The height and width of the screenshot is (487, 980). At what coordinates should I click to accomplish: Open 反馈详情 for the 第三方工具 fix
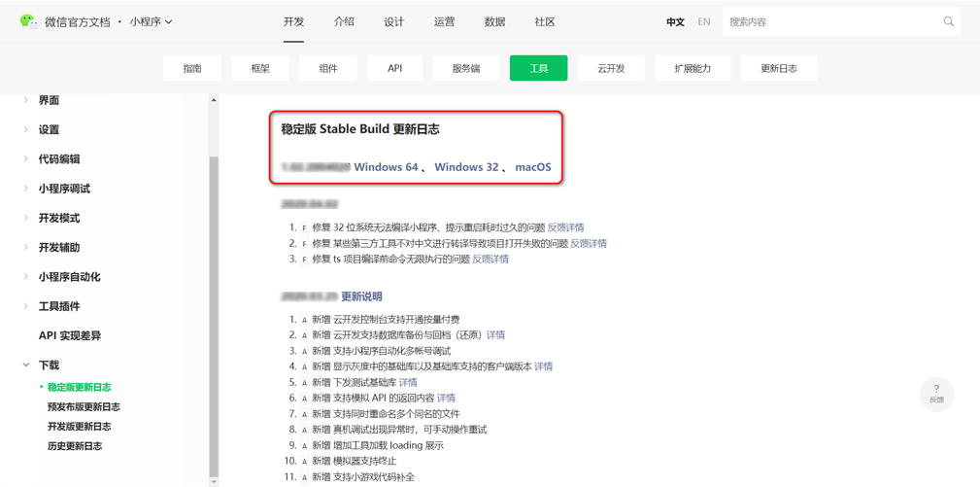pos(589,243)
